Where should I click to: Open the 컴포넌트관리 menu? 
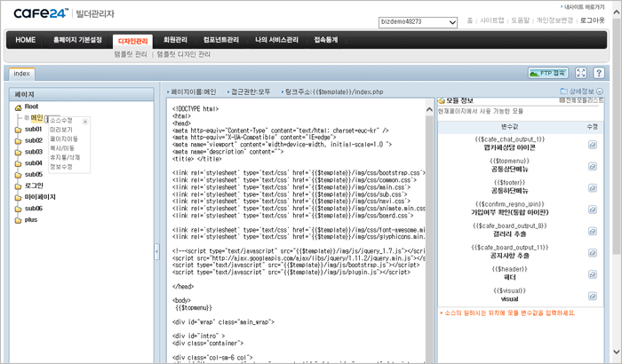pos(221,40)
